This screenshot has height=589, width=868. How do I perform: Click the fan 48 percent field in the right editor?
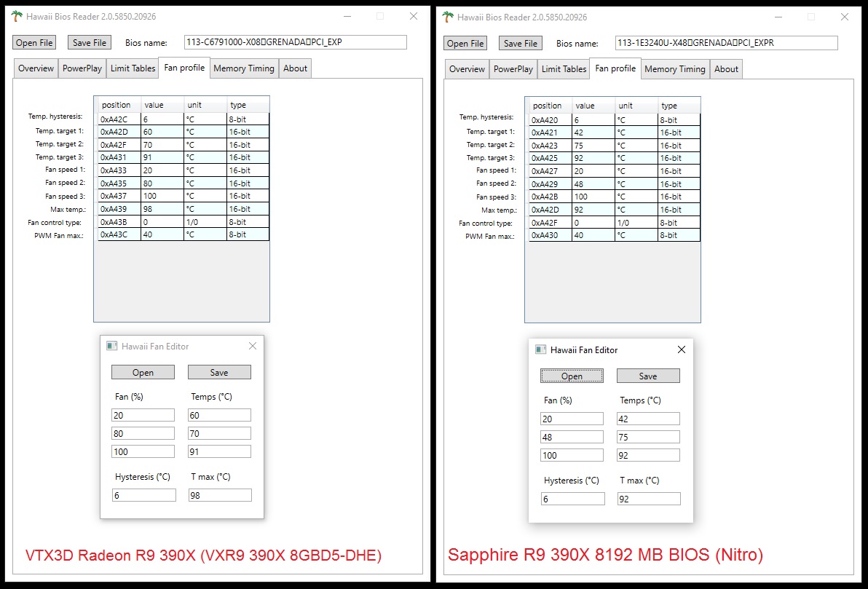tap(572, 436)
